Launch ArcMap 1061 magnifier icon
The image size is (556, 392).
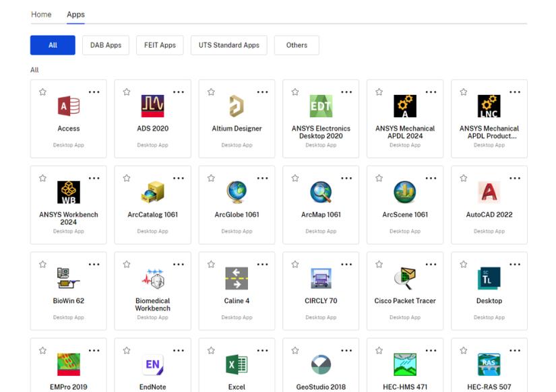(x=321, y=192)
